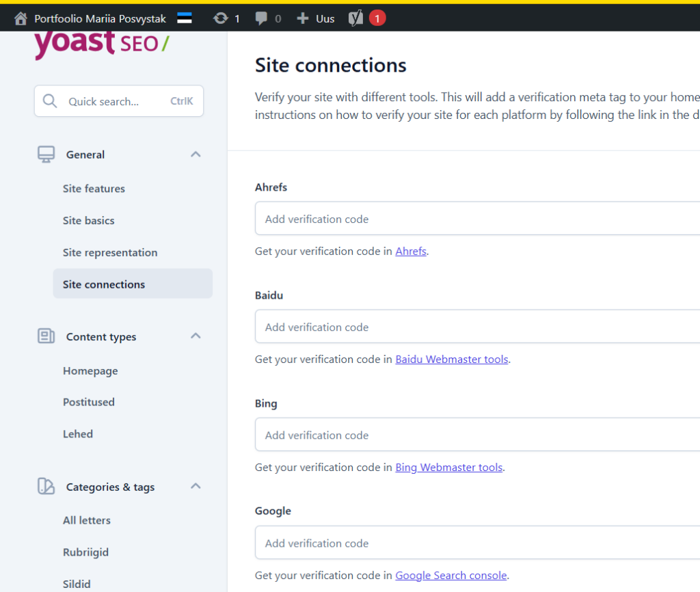Click the General monitor icon
This screenshot has width=700, height=592.
46,154
